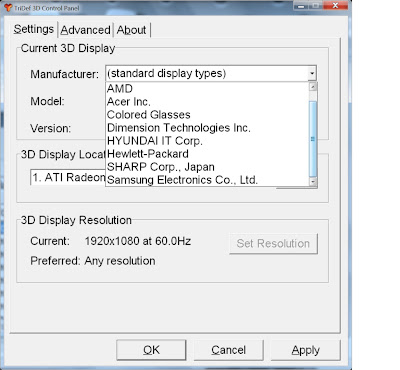Click the Apply button
Image resolution: width=400 pixels, height=370 pixels.
(306, 350)
